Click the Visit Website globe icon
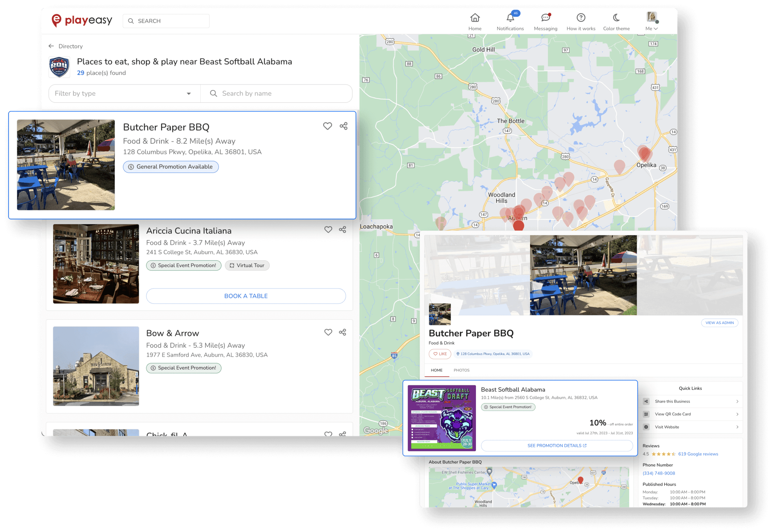 (646, 427)
